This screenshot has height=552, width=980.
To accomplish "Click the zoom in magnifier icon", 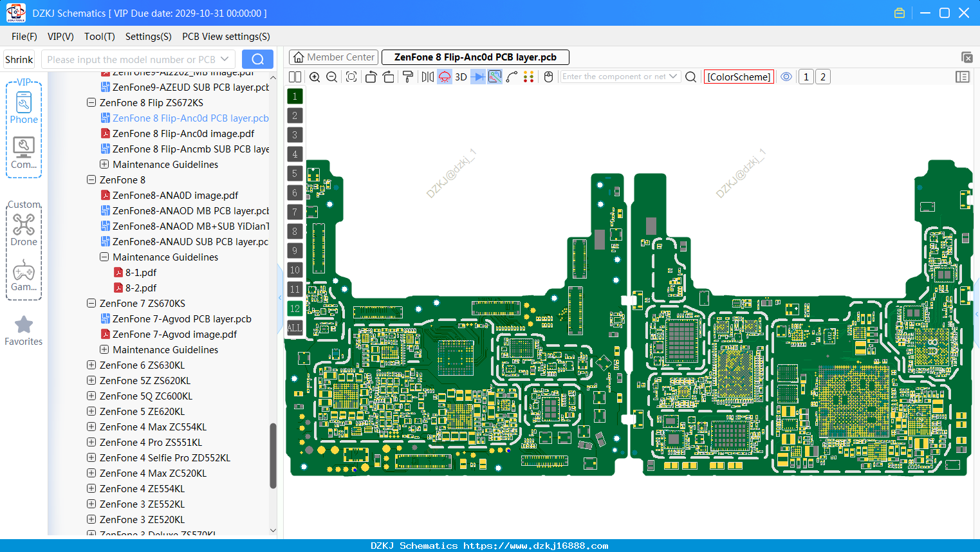I will click(x=315, y=77).
